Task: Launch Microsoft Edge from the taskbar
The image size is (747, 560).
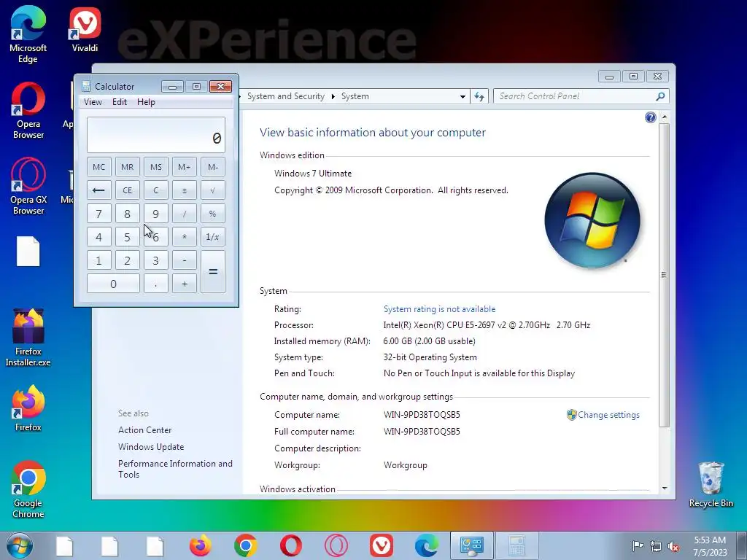Action: click(426, 545)
